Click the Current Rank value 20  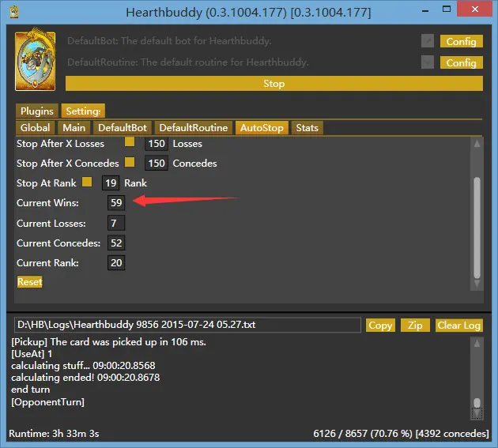tap(116, 262)
